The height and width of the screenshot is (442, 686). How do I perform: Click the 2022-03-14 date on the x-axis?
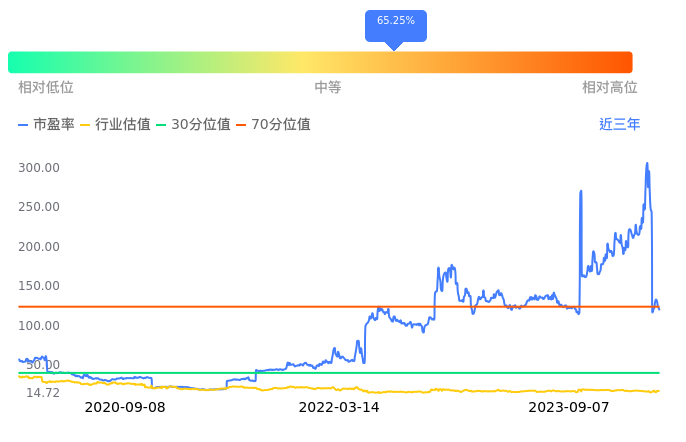click(340, 408)
